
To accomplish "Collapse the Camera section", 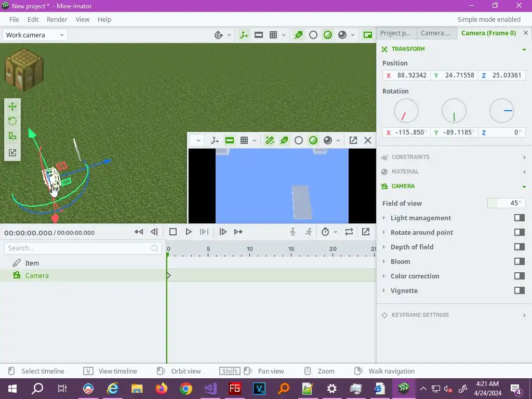I will click(x=524, y=187).
